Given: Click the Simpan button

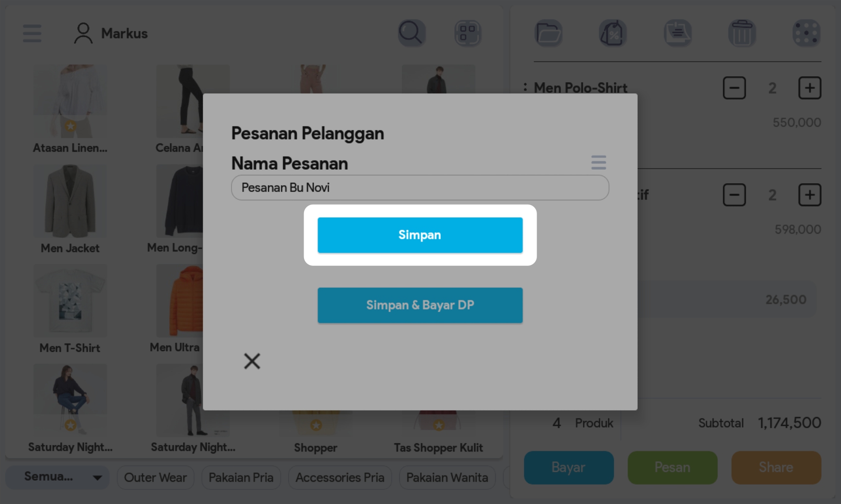Looking at the screenshot, I should [x=420, y=235].
